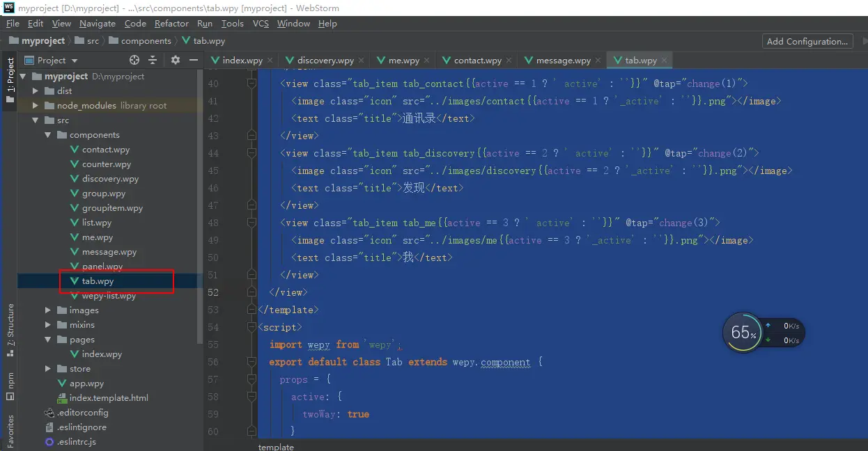Click the dist folder icon
Screen dimensions: 868x451
point(49,91)
